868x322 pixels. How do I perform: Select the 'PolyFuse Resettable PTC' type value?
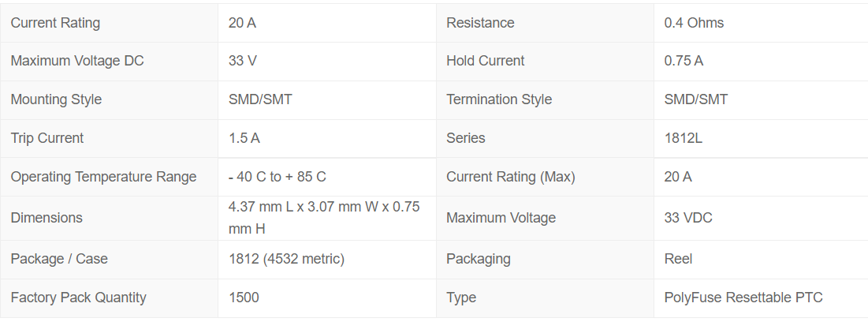pos(743,298)
